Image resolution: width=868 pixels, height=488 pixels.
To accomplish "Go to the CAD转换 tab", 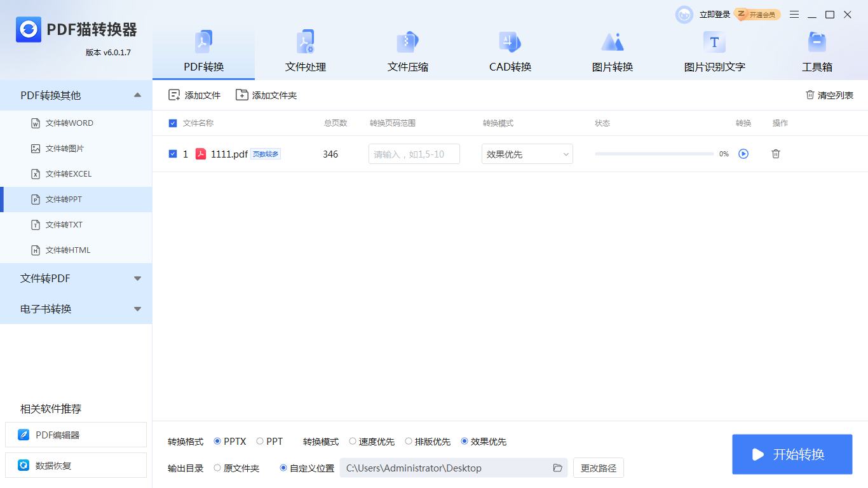I will click(x=510, y=53).
